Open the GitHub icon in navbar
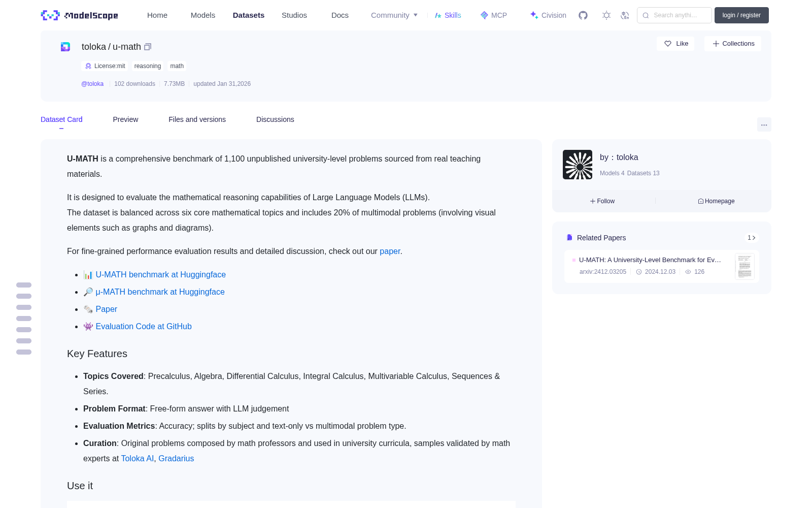This screenshot has height=508, width=812. pos(583,15)
